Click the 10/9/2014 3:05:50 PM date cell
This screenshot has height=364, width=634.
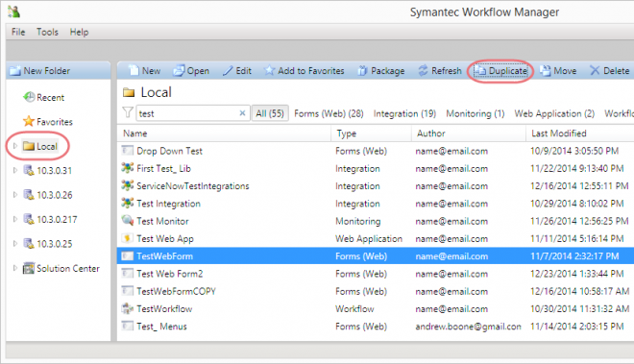pyautogui.click(x=574, y=151)
